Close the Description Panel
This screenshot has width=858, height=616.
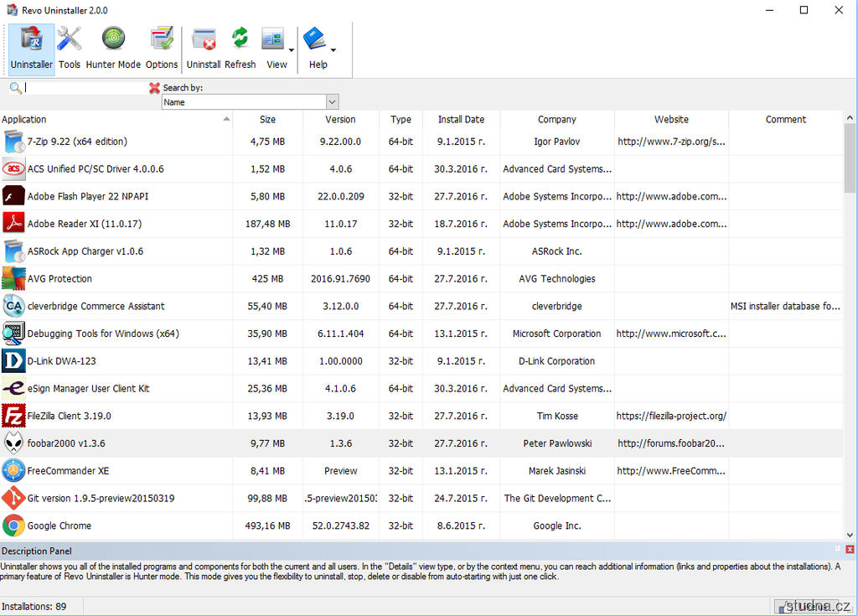click(x=850, y=550)
